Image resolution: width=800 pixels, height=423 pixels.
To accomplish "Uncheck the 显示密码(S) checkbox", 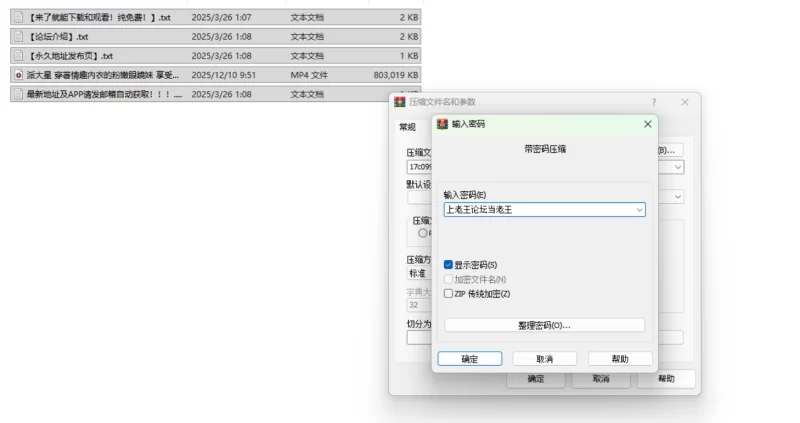I will pyautogui.click(x=448, y=264).
